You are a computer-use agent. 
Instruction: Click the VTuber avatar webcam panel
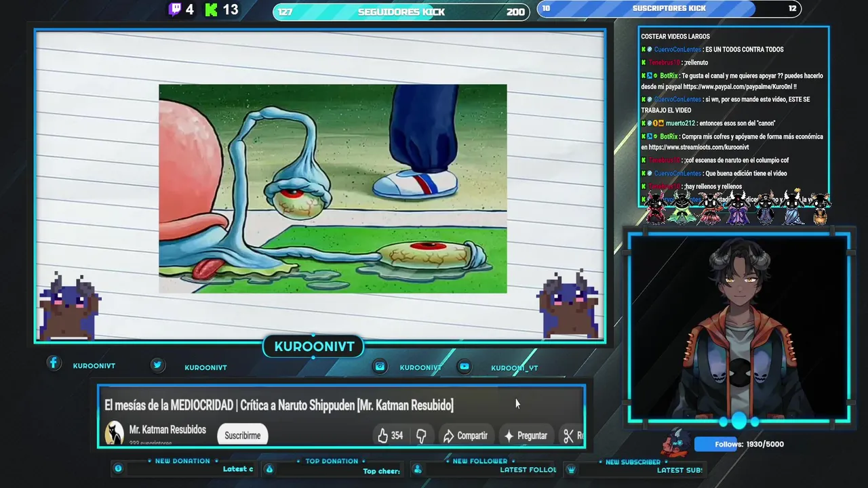tap(739, 329)
